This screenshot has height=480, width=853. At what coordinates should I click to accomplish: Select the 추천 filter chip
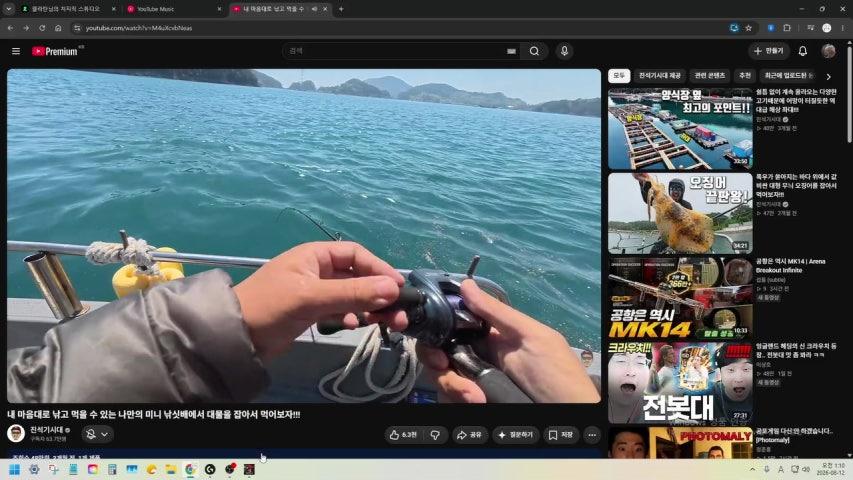coord(745,76)
